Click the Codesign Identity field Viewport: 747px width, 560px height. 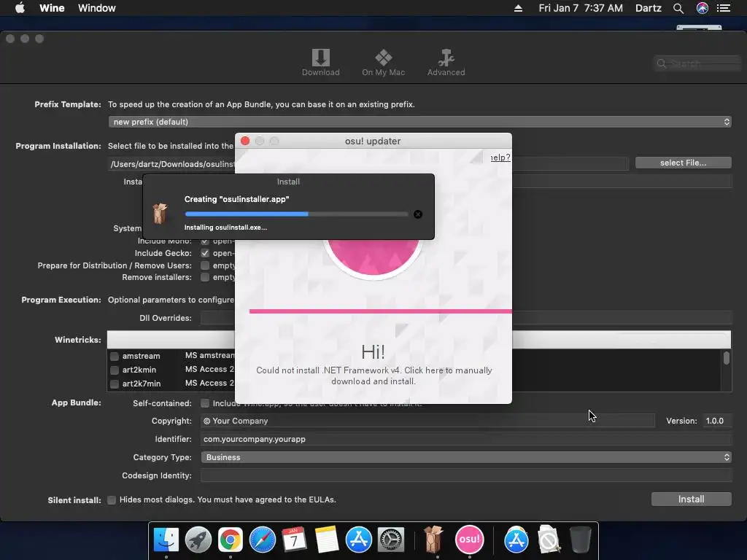pyautogui.click(x=466, y=475)
